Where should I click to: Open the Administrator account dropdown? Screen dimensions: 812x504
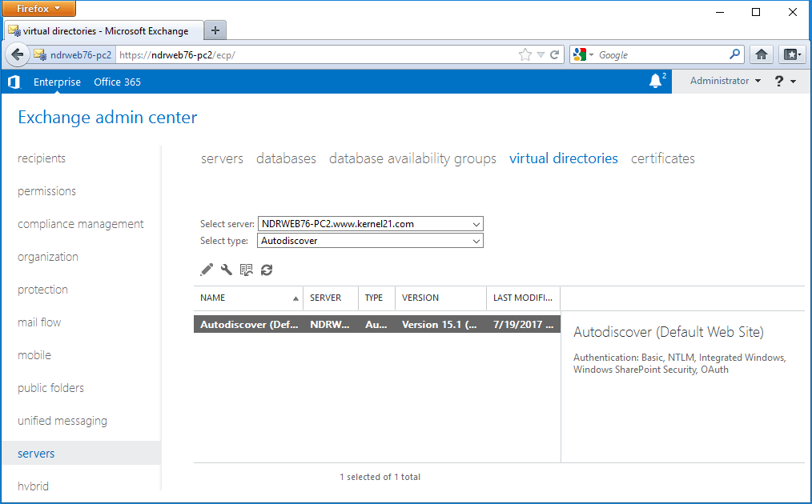coord(725,81)
